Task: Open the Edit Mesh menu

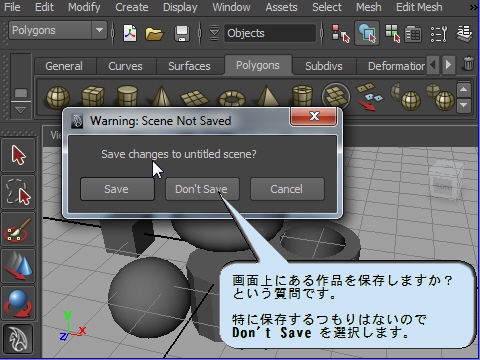Action: click(419, 7)
